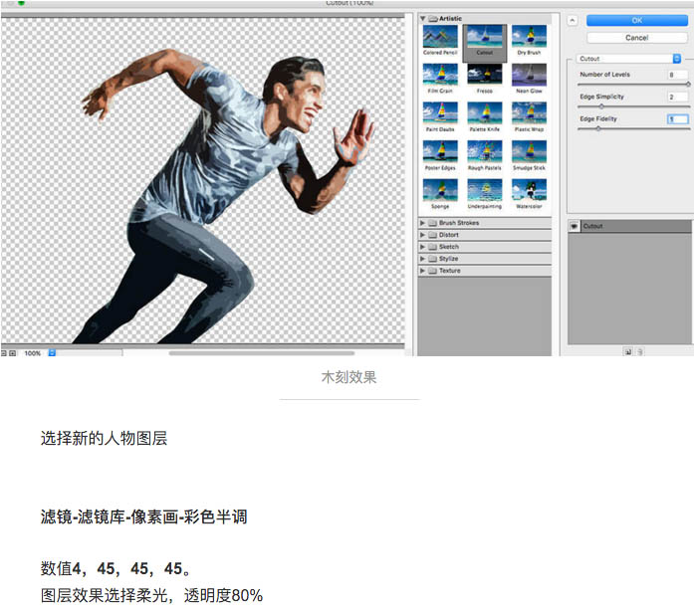Click the 选择新的人物图层 text
Viewport: 694px width, 616px height.
(x=104, y=438)
